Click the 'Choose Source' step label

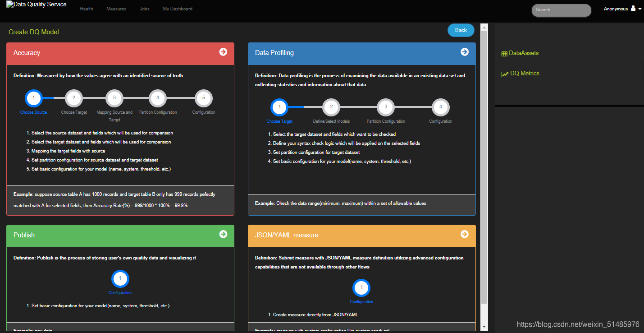click(33, 112)
